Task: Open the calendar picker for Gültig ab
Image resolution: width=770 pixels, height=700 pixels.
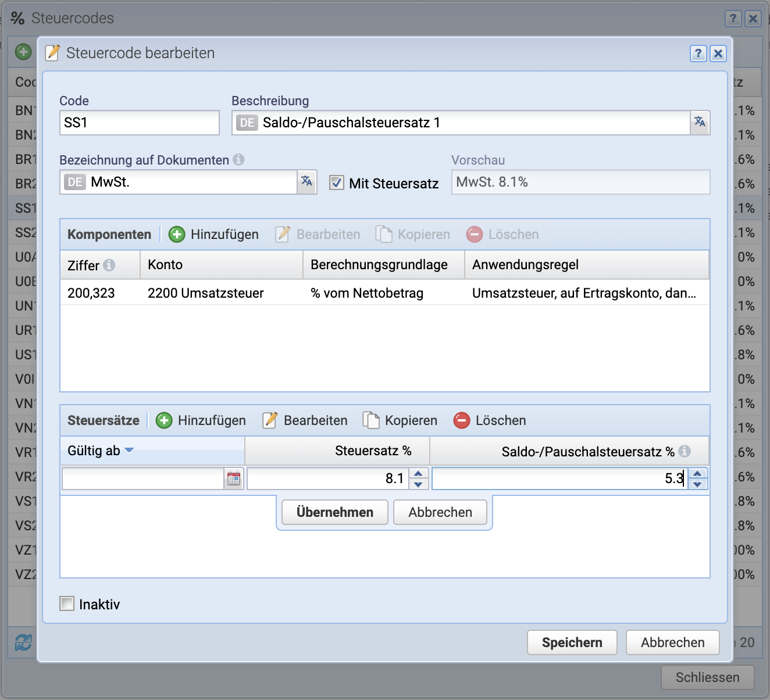Action: 234,478
